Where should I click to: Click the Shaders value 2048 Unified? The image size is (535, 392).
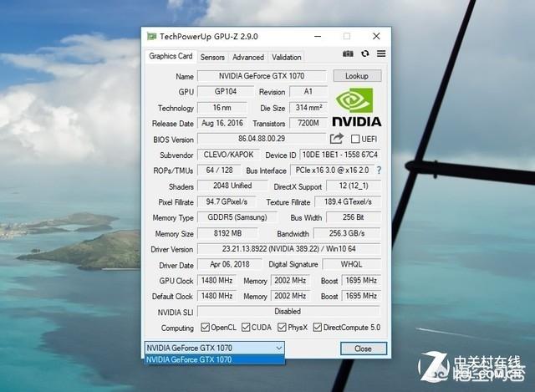coord(232,186)
